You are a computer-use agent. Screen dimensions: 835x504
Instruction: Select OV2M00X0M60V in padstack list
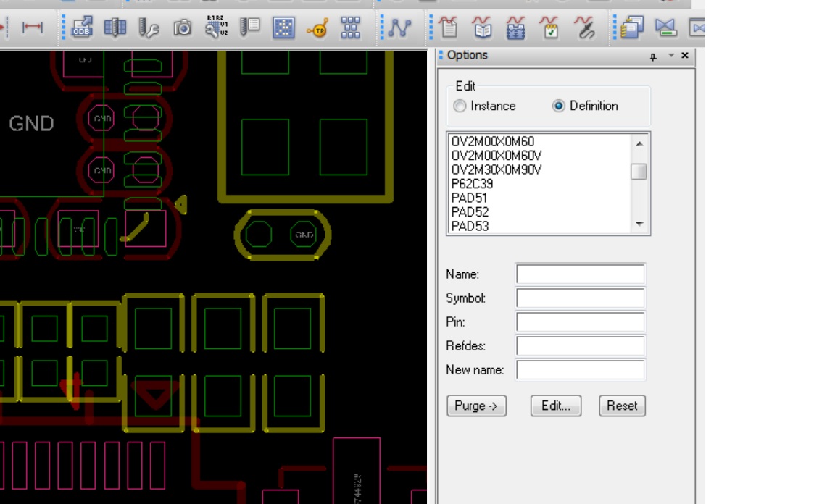497,156
